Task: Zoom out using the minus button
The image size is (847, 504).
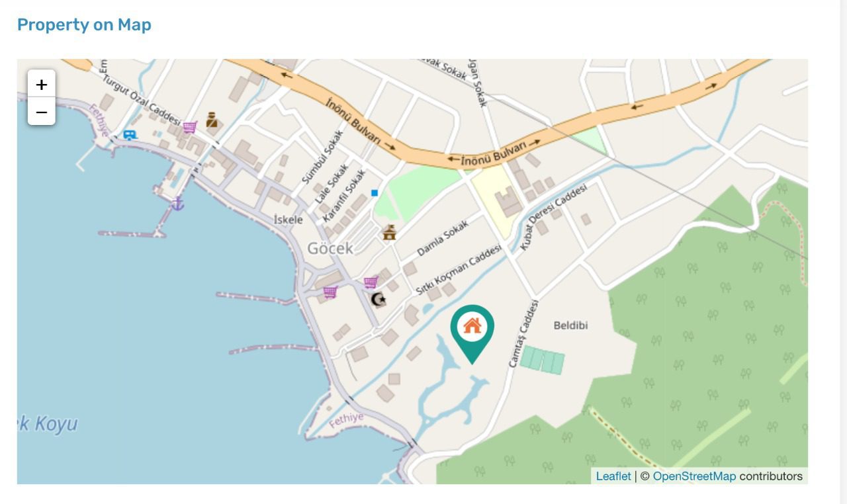Action: 42,112
